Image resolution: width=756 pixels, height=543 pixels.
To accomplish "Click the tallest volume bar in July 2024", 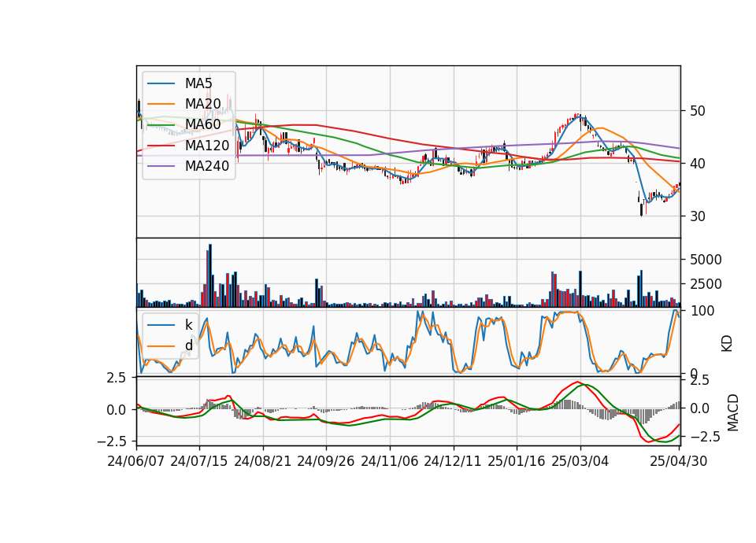I will pyautogui.click(x=210, y=275).
